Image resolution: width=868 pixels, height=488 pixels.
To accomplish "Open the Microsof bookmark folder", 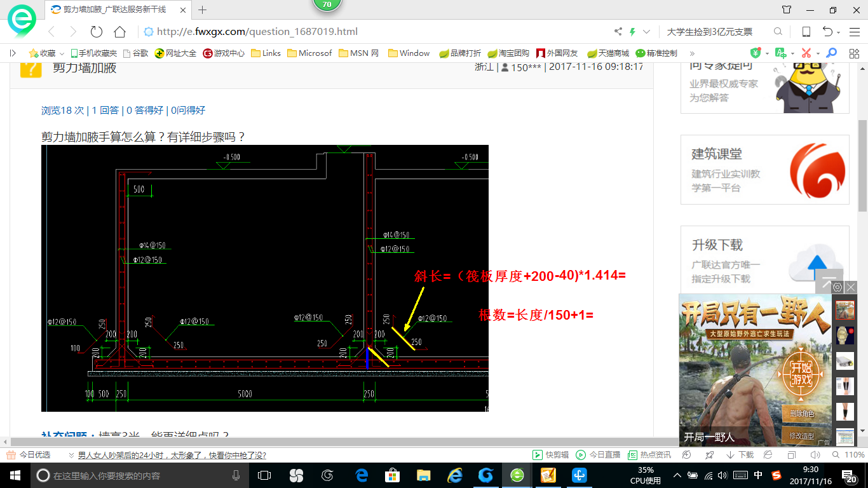I will click(309, 53).
